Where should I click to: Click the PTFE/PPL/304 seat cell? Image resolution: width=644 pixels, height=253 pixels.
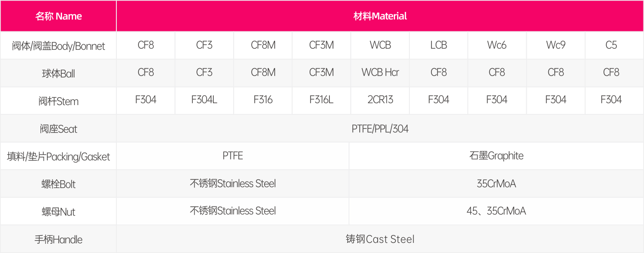pyautogui.click(x=380, y=129)
